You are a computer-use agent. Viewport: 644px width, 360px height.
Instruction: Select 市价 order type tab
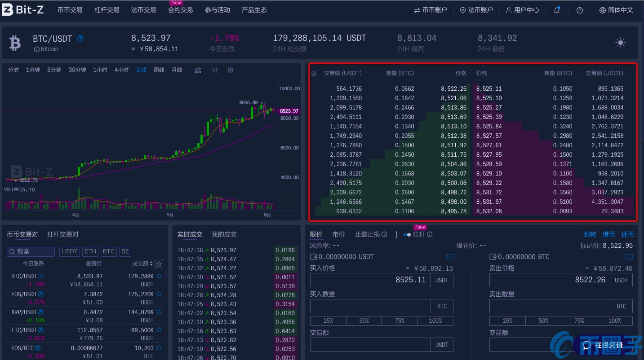(x=339, y=234)
